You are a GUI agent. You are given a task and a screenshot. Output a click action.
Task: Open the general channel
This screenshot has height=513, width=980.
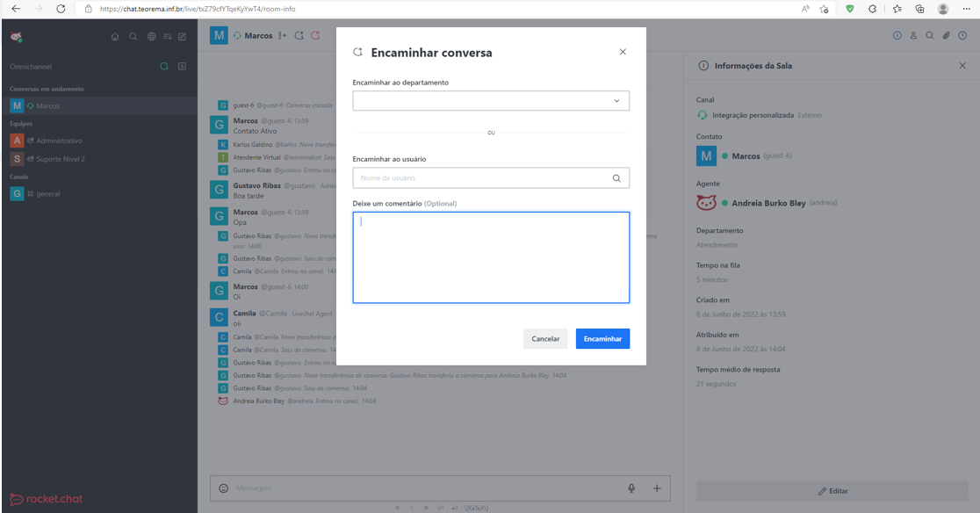click(99, 194)
